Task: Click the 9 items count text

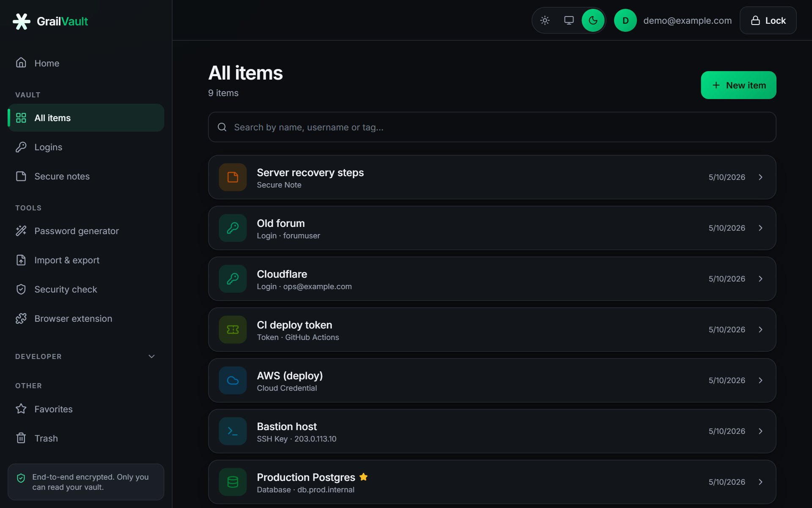Action: pos(223,93)
